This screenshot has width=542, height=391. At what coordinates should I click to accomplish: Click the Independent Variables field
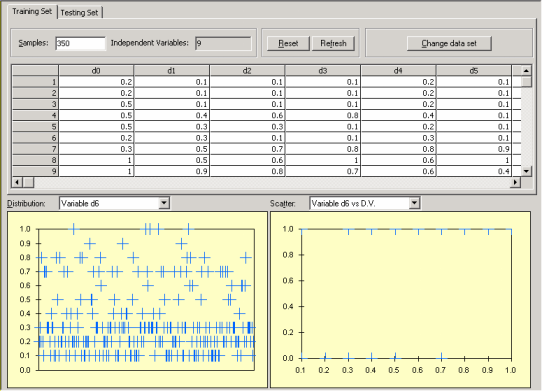223,43
